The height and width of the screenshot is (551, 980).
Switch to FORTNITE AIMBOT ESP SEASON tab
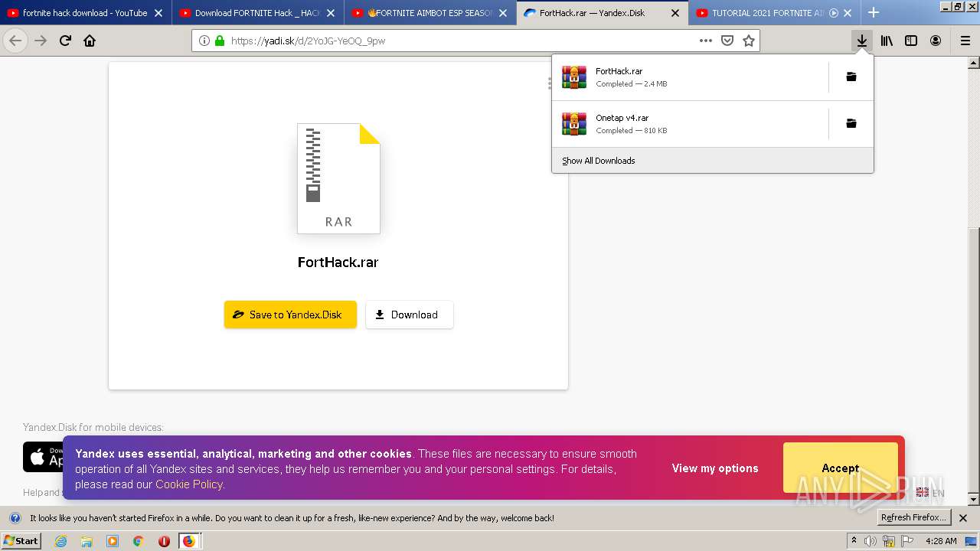pyautogui.click(x=430, y=13)
